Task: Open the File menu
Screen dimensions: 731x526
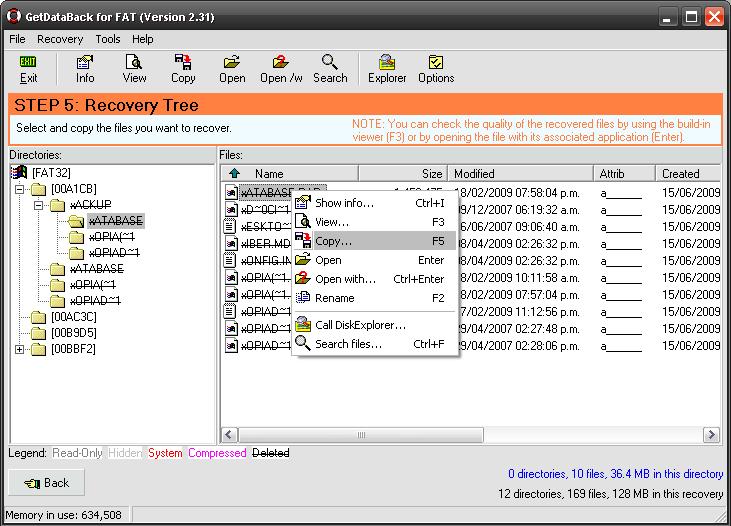Action: coord(17,39)
